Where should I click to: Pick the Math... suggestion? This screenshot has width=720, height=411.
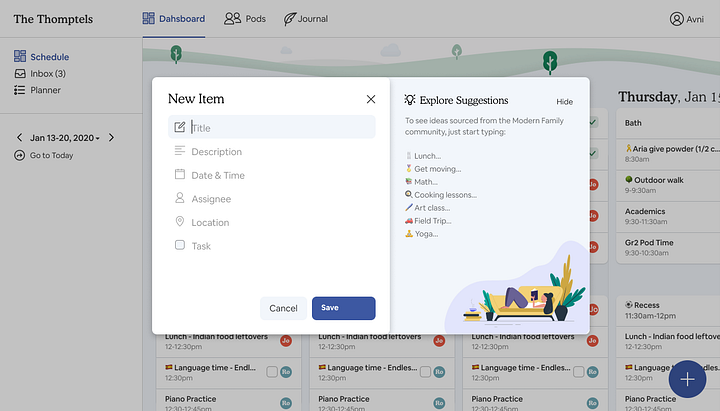pos(422,182)
